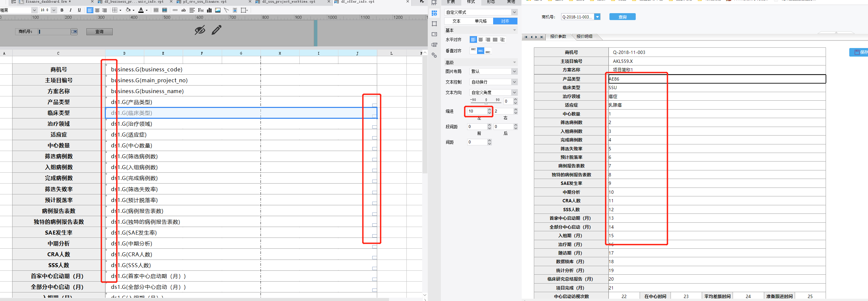Click the merge cells icon

click(156, 10)
